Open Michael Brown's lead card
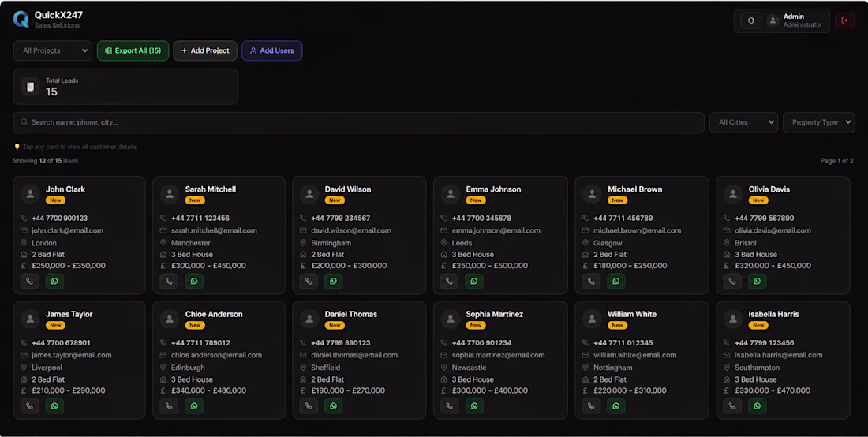This screenshot has height=437, width=868. pyautogui.click(x=642, y=235)
